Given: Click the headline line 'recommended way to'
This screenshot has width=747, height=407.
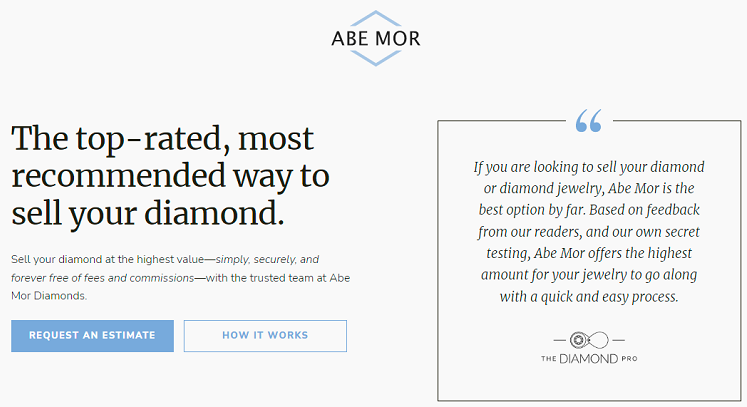Looking at the screenshot, I should click(x=170, y=176).
